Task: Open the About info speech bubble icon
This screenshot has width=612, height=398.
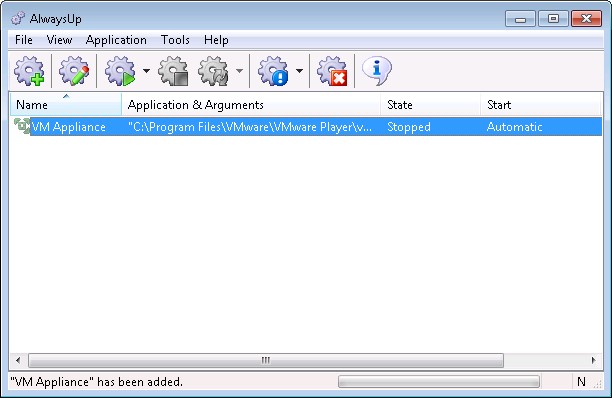Action: pyautogui.click(x=377, y=71)
